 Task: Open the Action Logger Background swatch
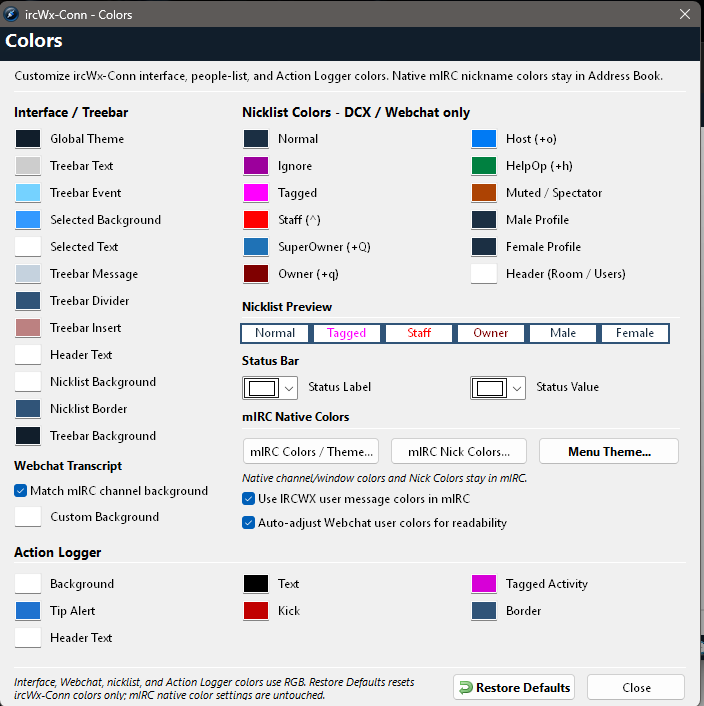pos(28,584)
